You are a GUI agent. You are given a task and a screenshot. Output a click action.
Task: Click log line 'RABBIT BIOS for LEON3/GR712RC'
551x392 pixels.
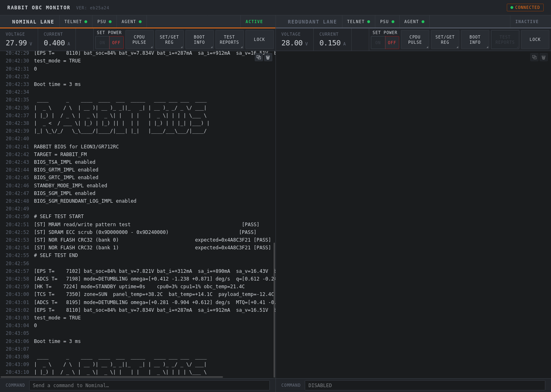(76, 147)
